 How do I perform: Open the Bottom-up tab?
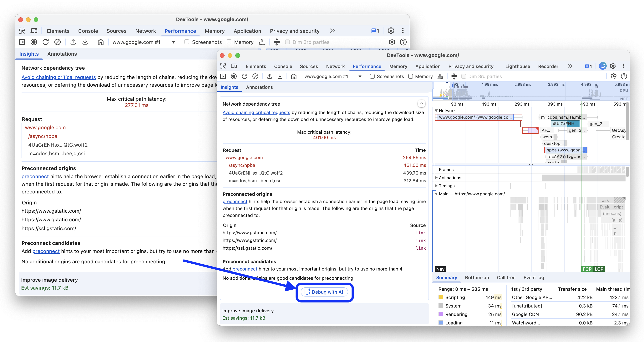tap(477, 277)
